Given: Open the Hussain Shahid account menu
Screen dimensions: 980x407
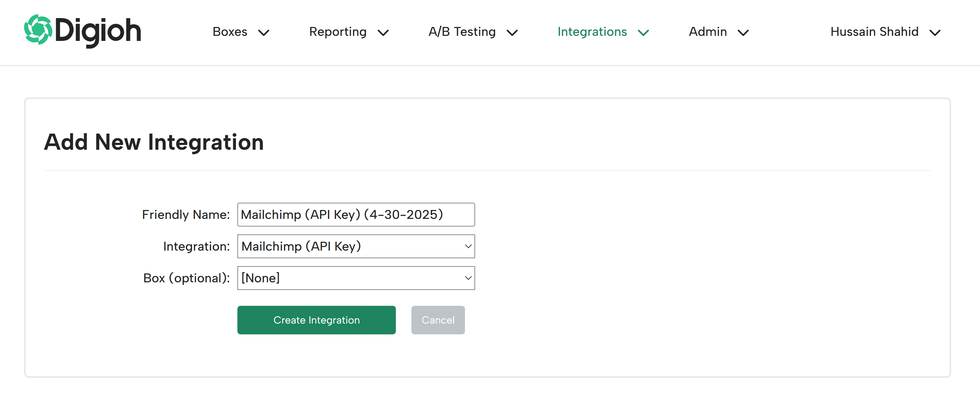Looking at the screenshot, I should pos(874,32).
